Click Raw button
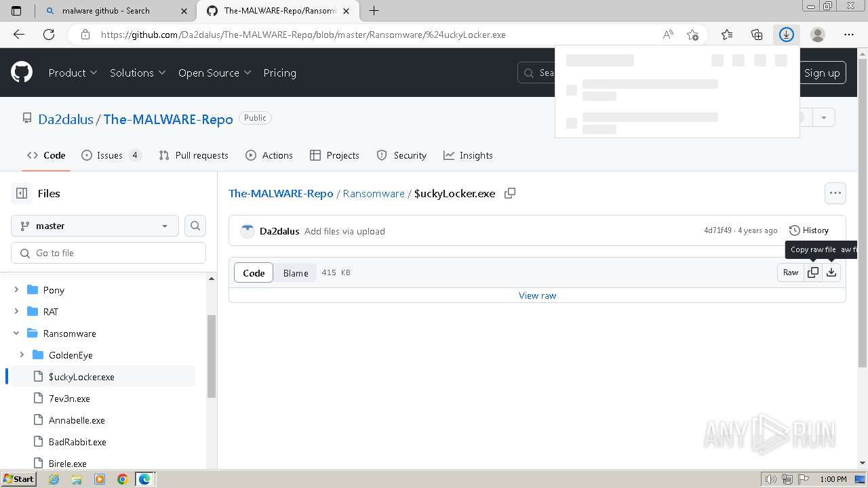868x488 pixels. pos(791,272)
